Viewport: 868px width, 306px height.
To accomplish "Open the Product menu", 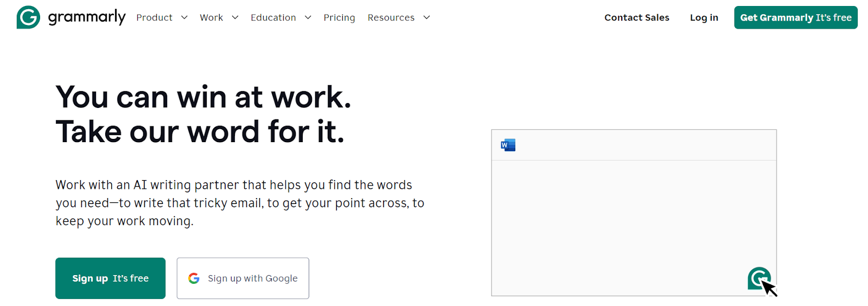I will coord(154,17).
